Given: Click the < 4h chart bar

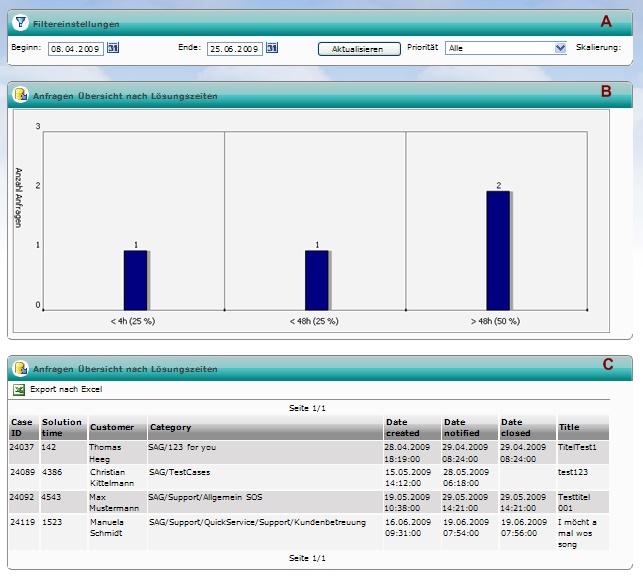Looking at the screenshot, I should click(135, 279).
